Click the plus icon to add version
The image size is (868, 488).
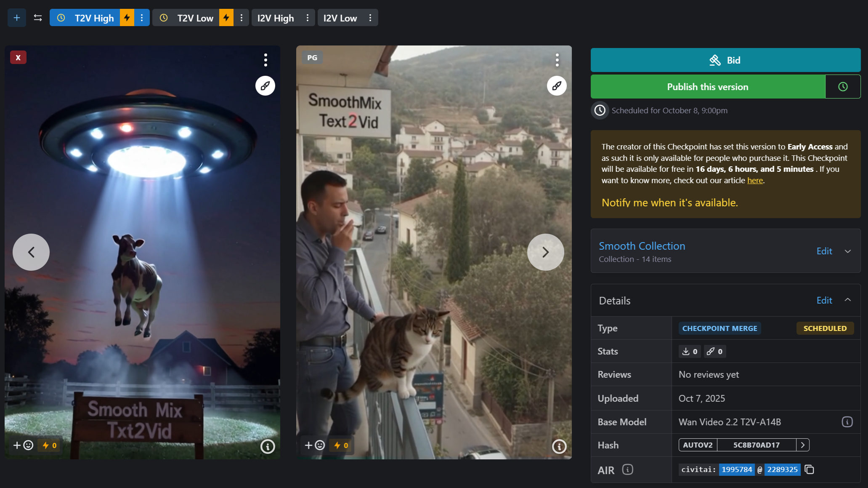click(x=17, y=18)
